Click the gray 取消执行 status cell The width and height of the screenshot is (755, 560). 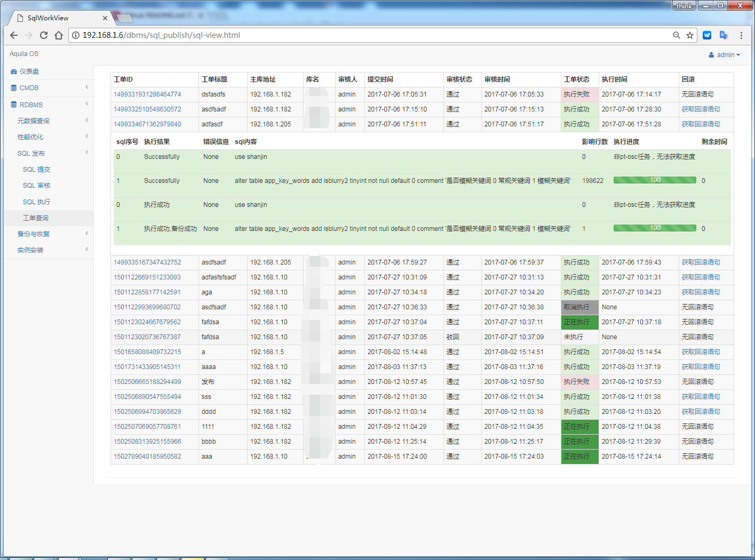coord(579,307)
